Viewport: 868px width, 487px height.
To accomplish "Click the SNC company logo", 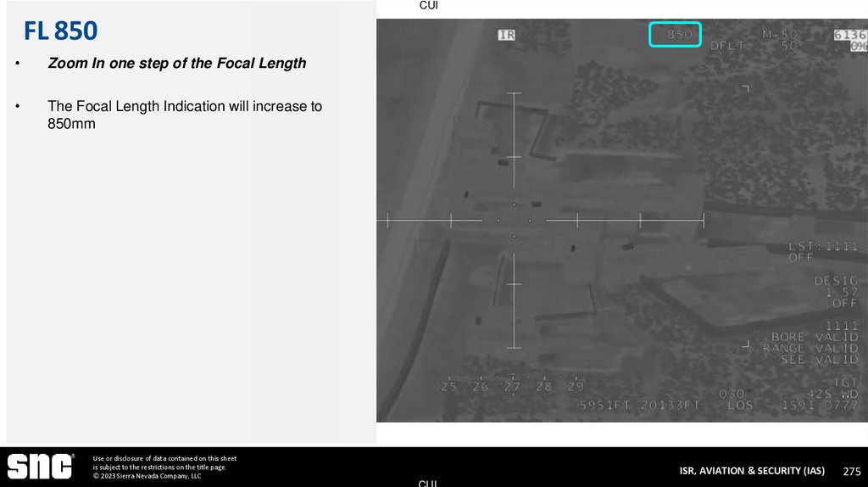I will click(40, 466).
